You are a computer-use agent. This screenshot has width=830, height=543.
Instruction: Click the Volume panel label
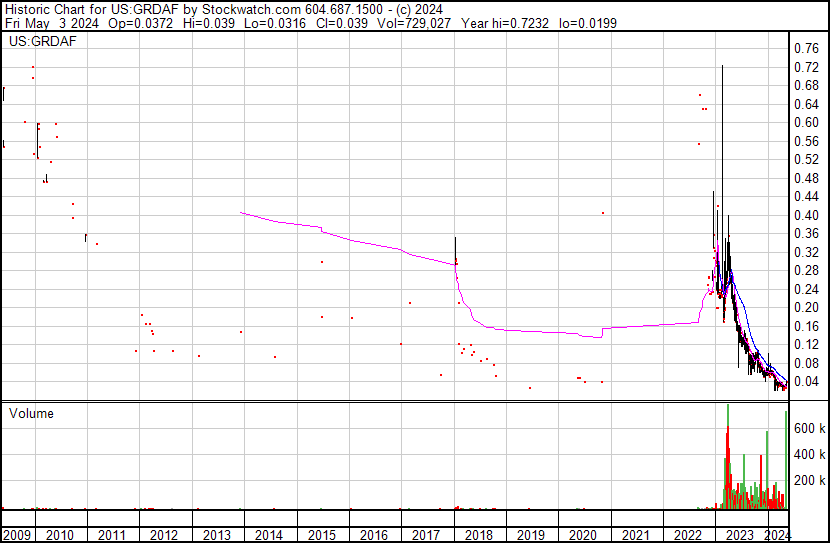pos(32,413)
